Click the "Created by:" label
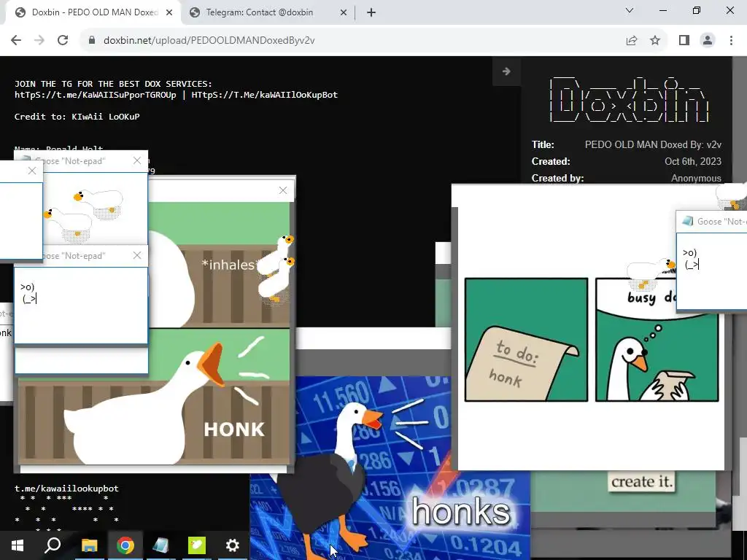The image size is (747, 560). [557, 178]
